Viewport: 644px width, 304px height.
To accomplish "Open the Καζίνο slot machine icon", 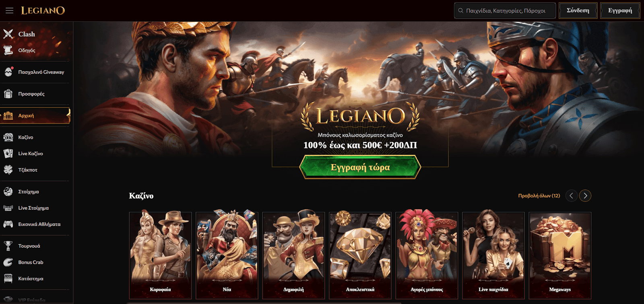I will (8, 137).
